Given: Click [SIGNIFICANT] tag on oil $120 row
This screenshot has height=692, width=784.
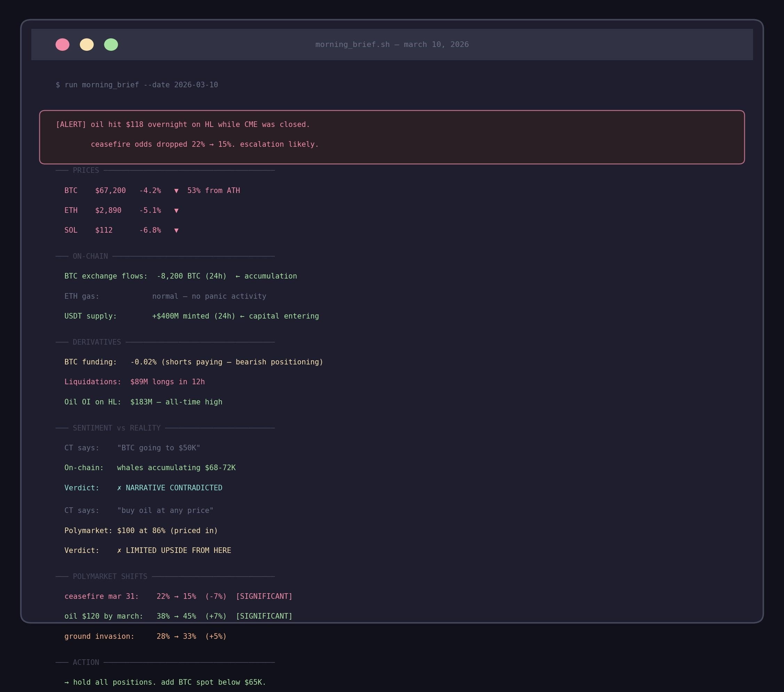Looking at the screenshot, I should click(264, 616).
